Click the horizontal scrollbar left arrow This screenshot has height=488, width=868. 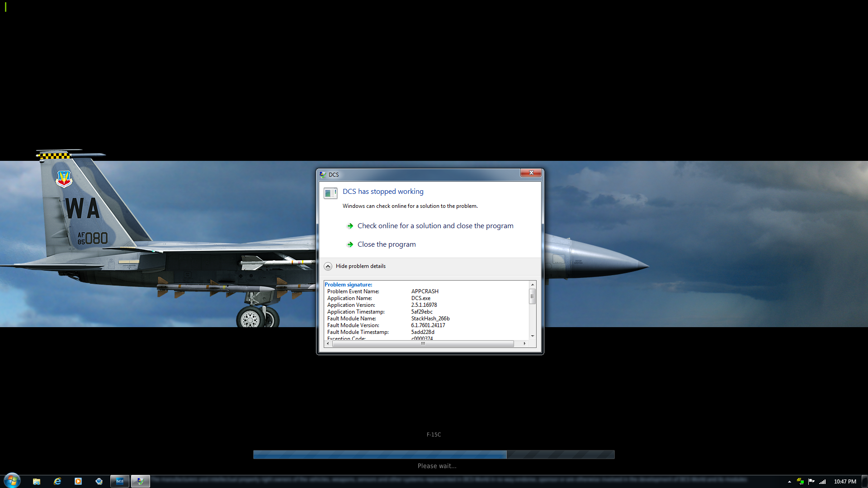coord(328,344)
